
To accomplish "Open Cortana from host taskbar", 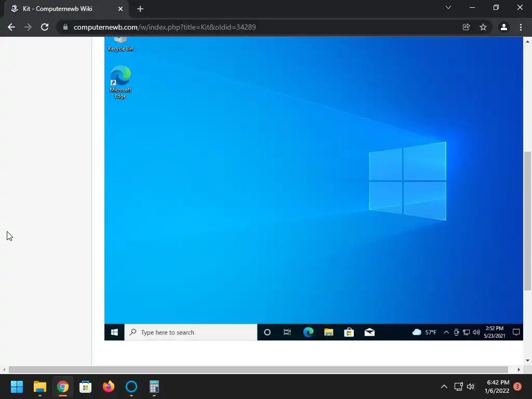I will point(131,387).
